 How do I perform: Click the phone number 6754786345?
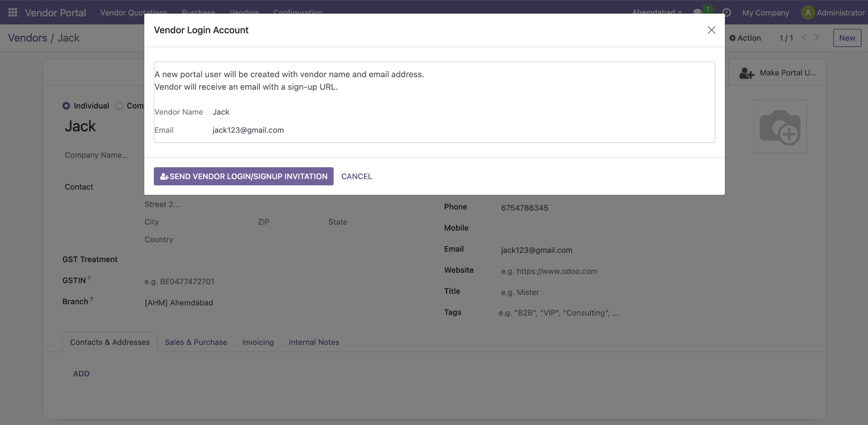525,208
